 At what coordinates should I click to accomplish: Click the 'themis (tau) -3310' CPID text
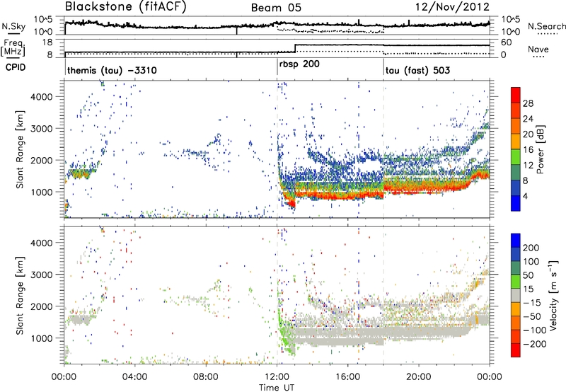(x=112, y=70)
